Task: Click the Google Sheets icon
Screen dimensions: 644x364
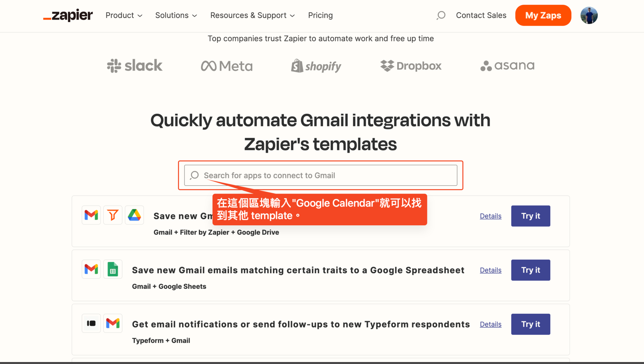Action: coord(113,269)
